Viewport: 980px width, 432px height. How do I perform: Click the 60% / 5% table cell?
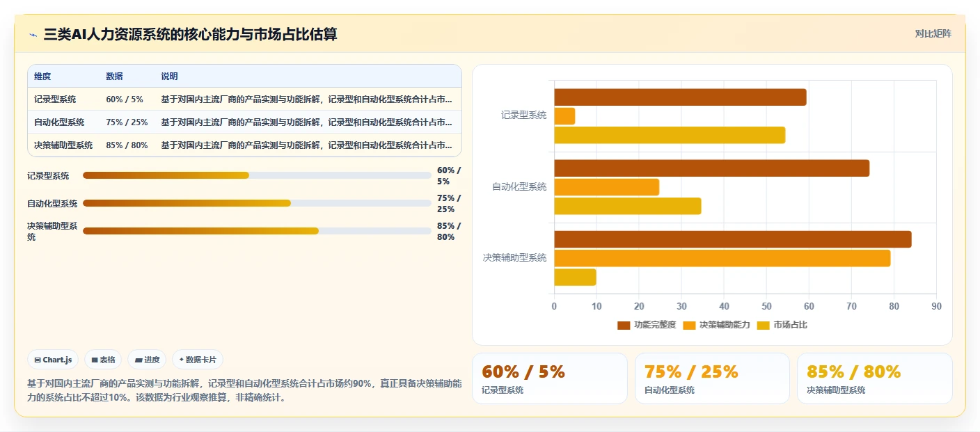click(x=125, y=99)
